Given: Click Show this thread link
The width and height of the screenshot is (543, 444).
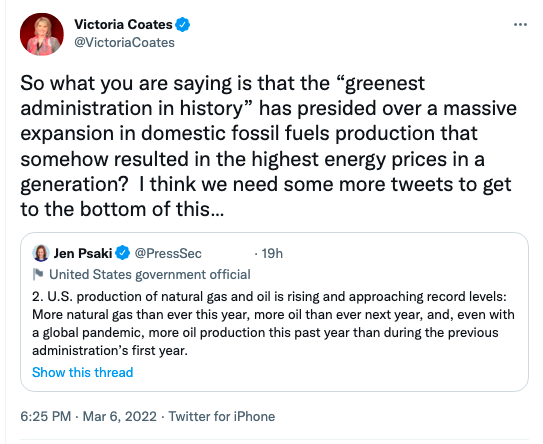Looking at the screenshot, I should tap(82, 372).
